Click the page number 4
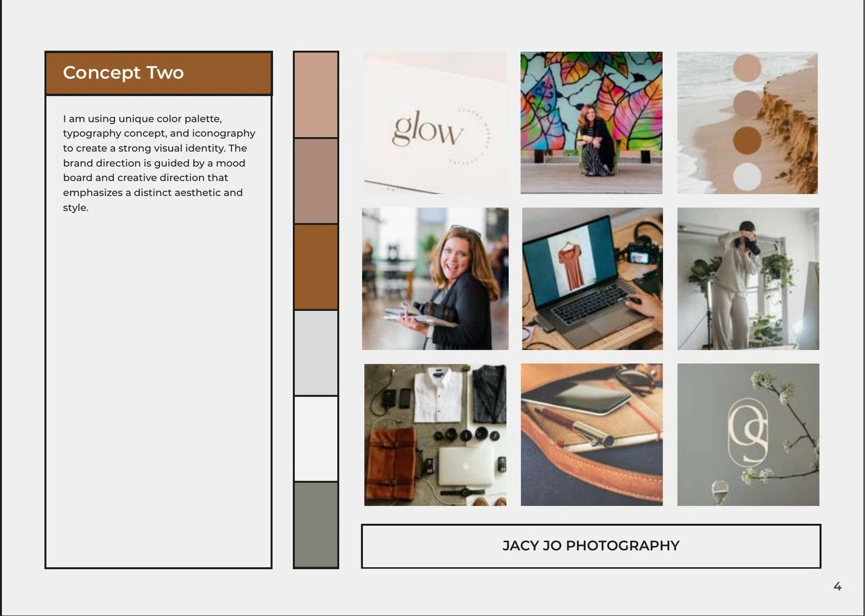Image resolution: width=865 pixels, height=616 pixels. 837,586
